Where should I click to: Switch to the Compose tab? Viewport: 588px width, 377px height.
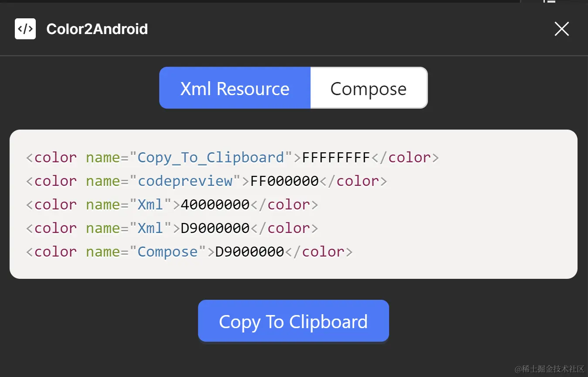(x=368, y=89)
